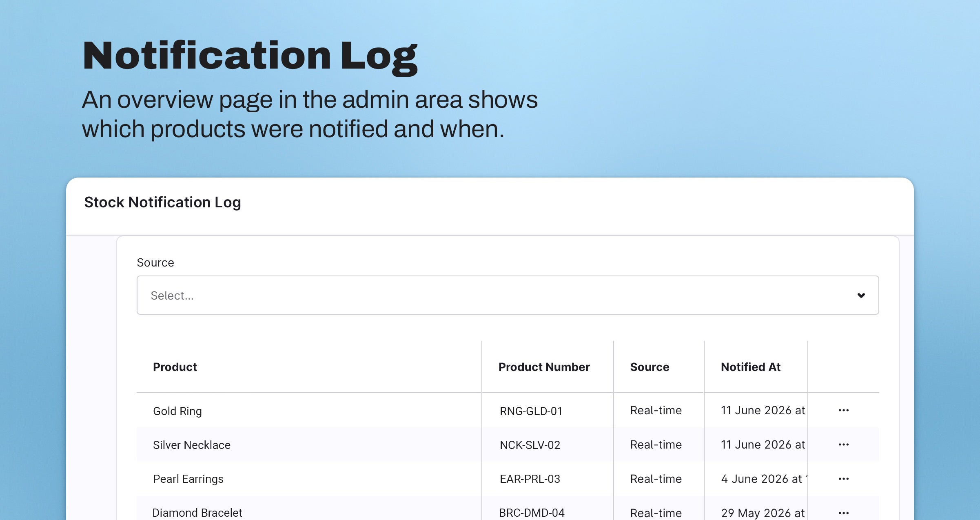Select the Pearl Earrings product cell
Image resolution: width=980 pixels, height=520 pixels.
[188, 479]
